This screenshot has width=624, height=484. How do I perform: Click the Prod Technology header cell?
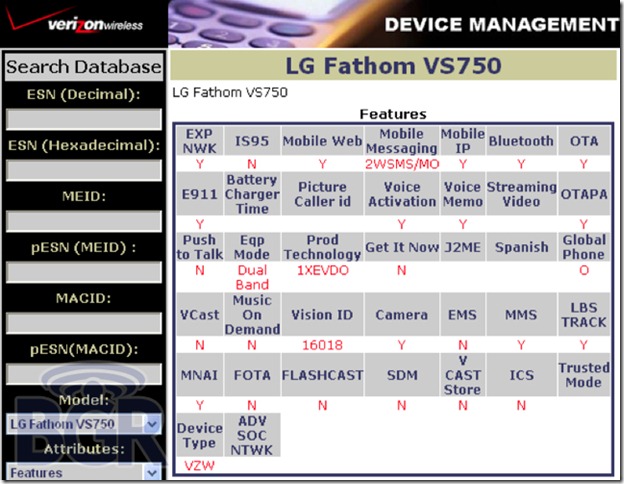[x=322, y=247]
